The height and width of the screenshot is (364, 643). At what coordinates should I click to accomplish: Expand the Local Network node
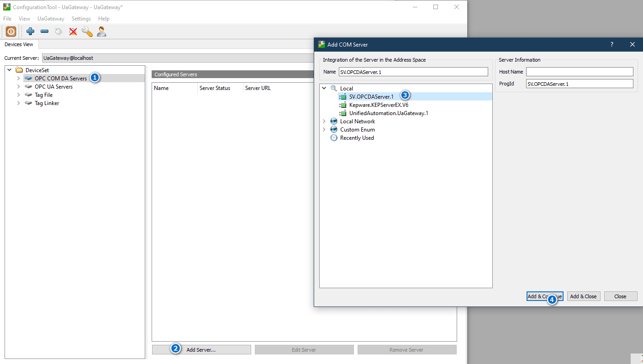coord(324,121)
